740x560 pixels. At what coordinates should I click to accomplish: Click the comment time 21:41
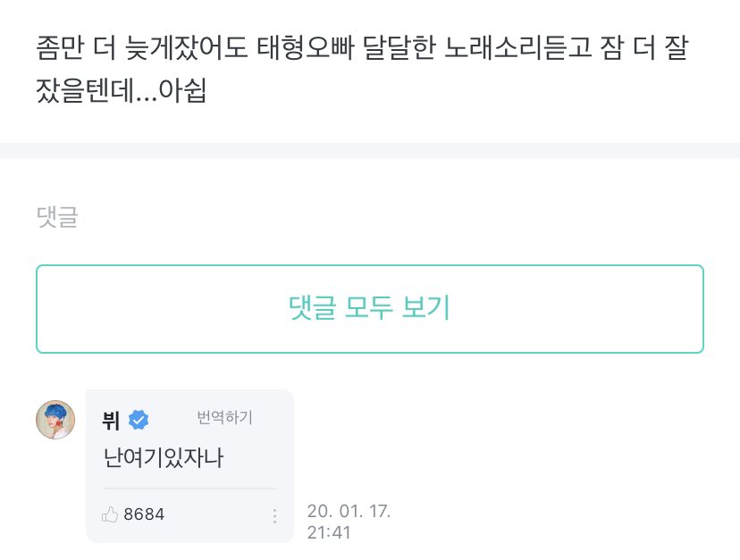pos(329,532)
